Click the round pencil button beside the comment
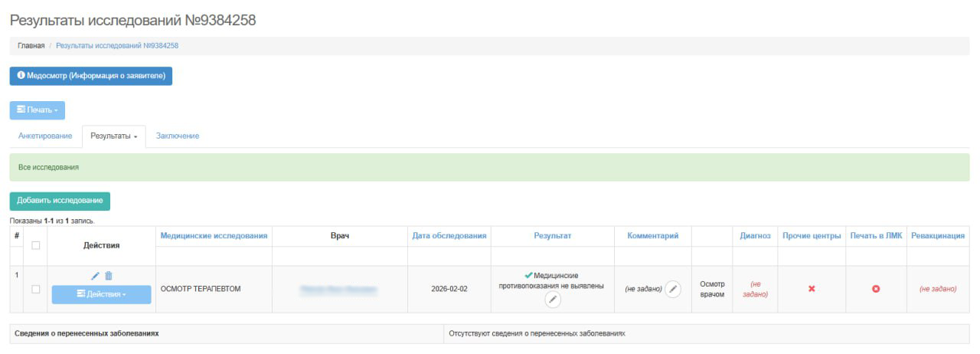980x354 pixels. pos(672,289)
